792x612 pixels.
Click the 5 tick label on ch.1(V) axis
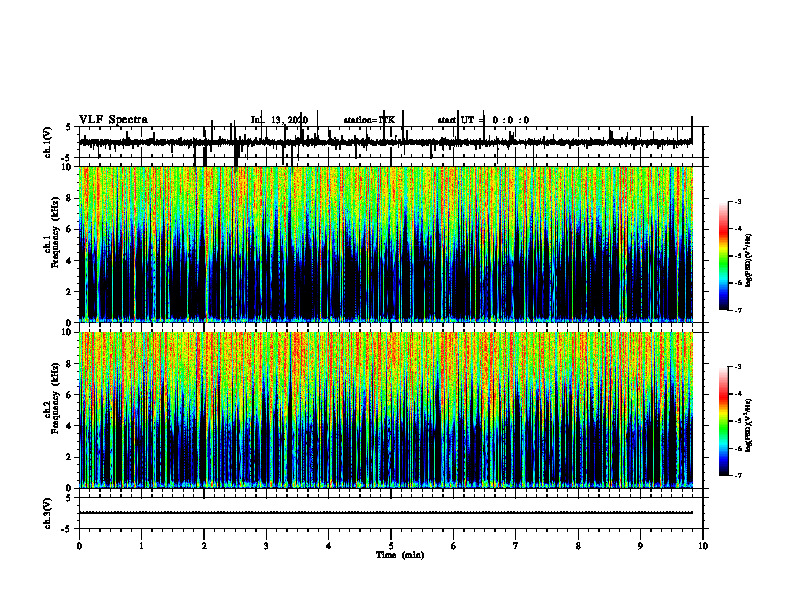[x=68, y=127]
